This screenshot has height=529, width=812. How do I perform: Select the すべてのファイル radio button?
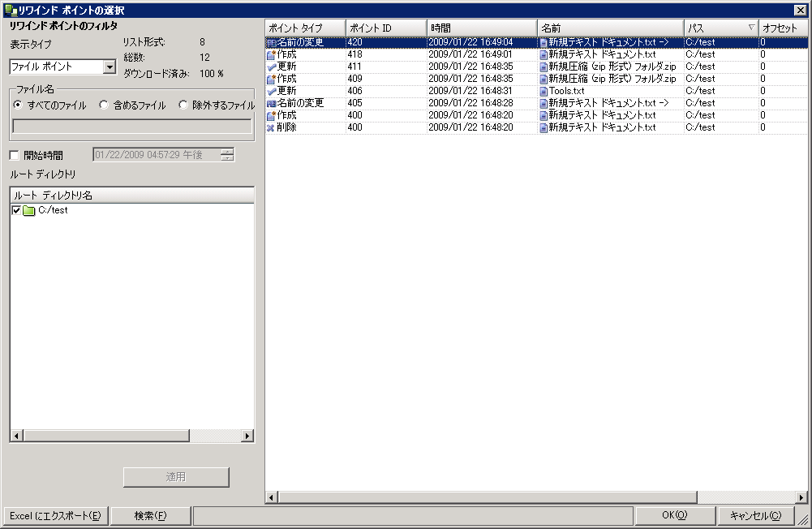18,105
